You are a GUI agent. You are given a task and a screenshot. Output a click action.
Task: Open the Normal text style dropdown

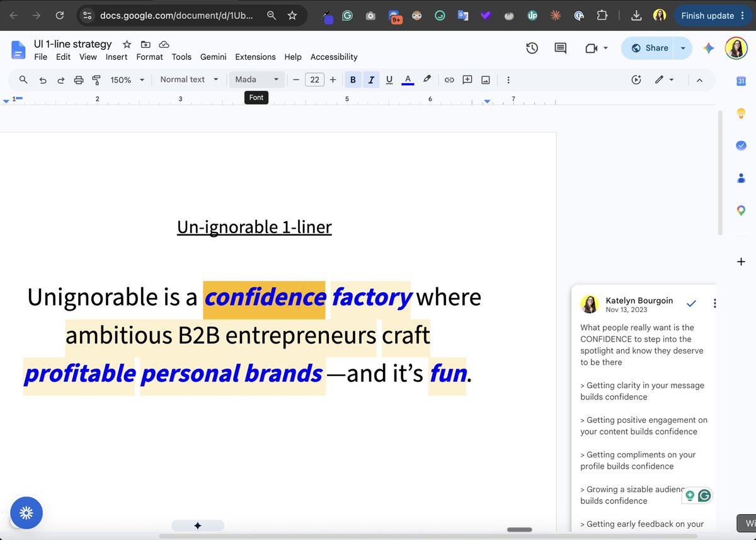(x=189, y=79)
